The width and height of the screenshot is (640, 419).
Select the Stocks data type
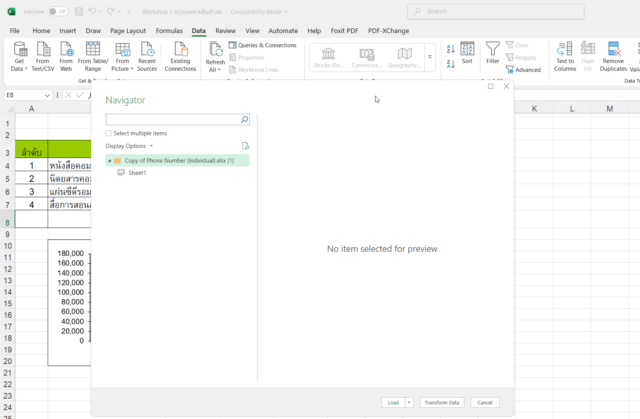(x=328, y=58)
